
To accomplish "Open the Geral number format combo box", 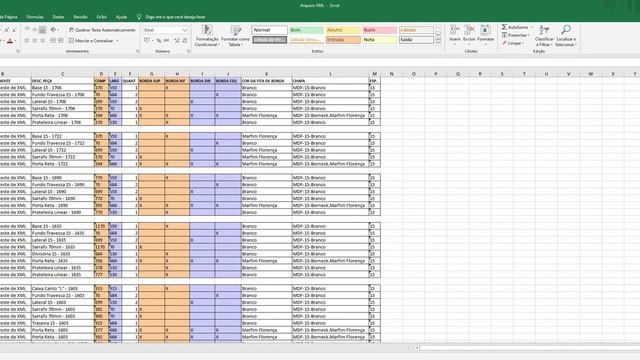I will pos(165,30).
